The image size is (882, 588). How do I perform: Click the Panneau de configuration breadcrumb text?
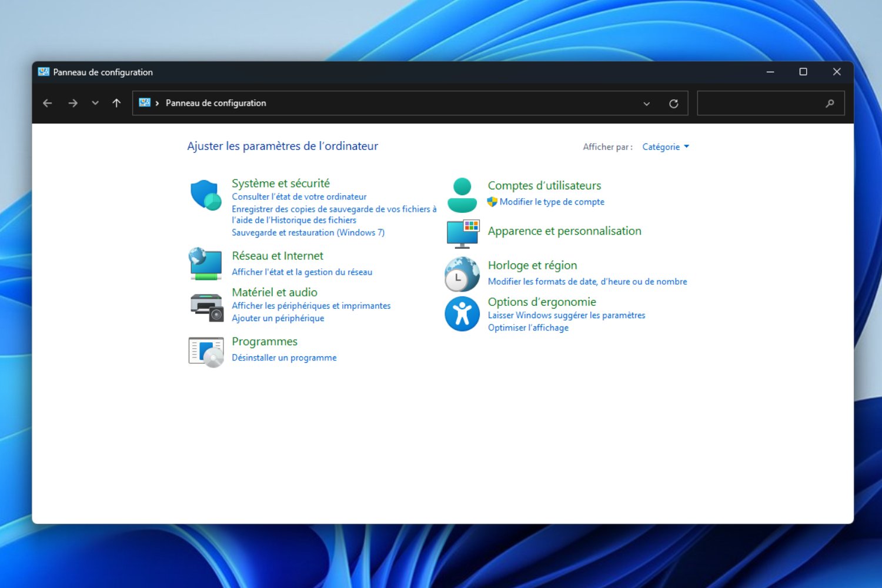point(216,103)
